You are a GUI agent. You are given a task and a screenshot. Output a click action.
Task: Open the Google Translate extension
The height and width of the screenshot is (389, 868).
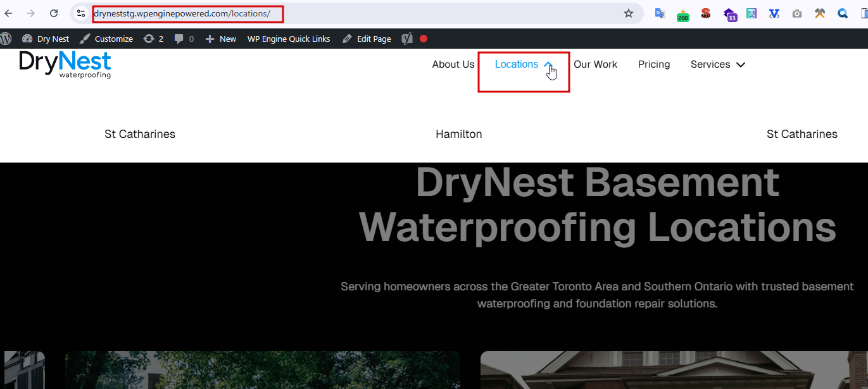660,13
